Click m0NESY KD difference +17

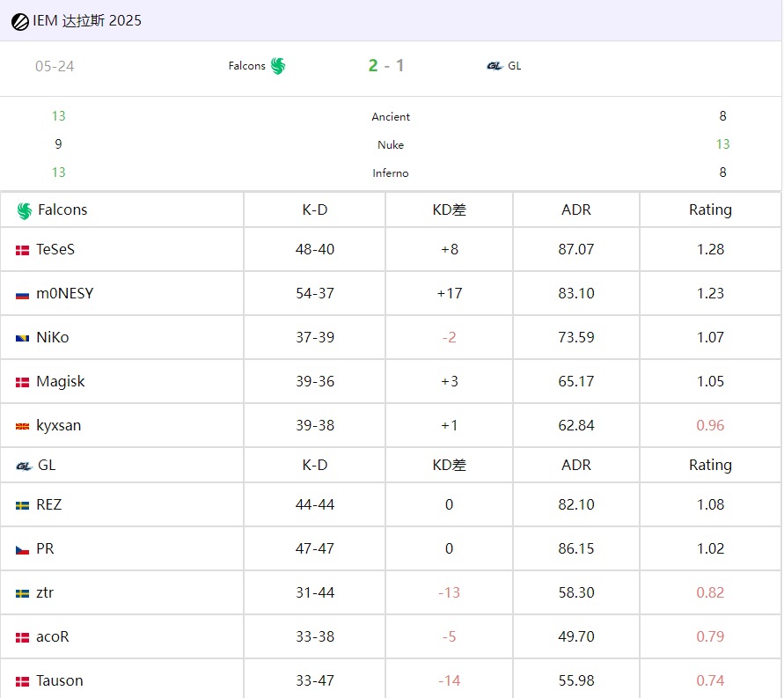point(449,293)
